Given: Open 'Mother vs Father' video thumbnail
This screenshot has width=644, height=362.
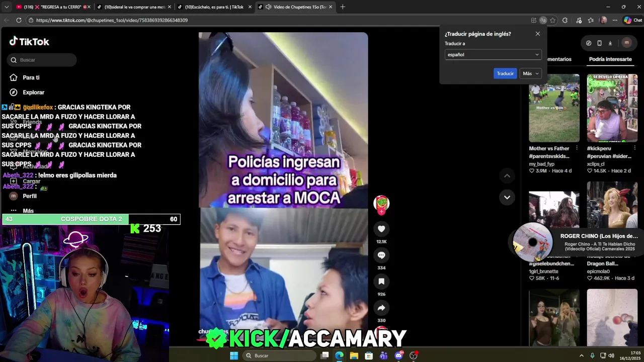Looking at the screenshot, I should 554,108.
